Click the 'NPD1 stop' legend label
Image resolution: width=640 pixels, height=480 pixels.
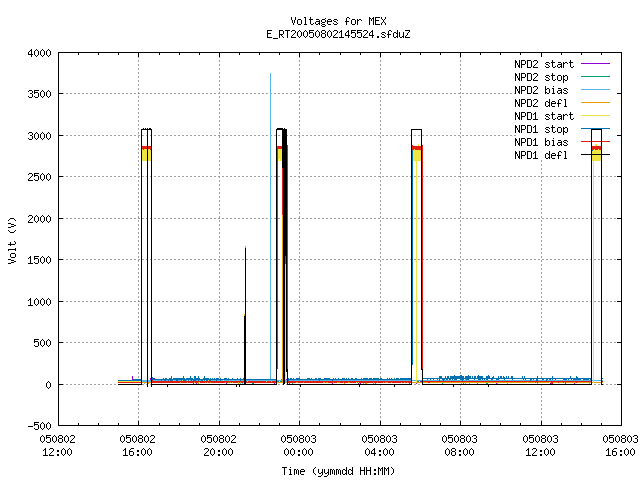(541, 129)
